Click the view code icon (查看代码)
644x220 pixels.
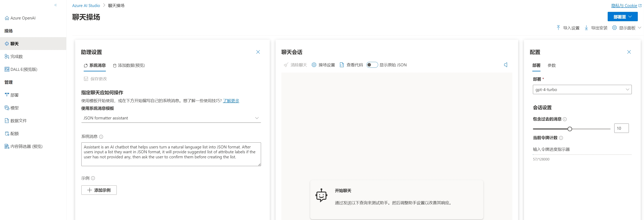[342, 65]
